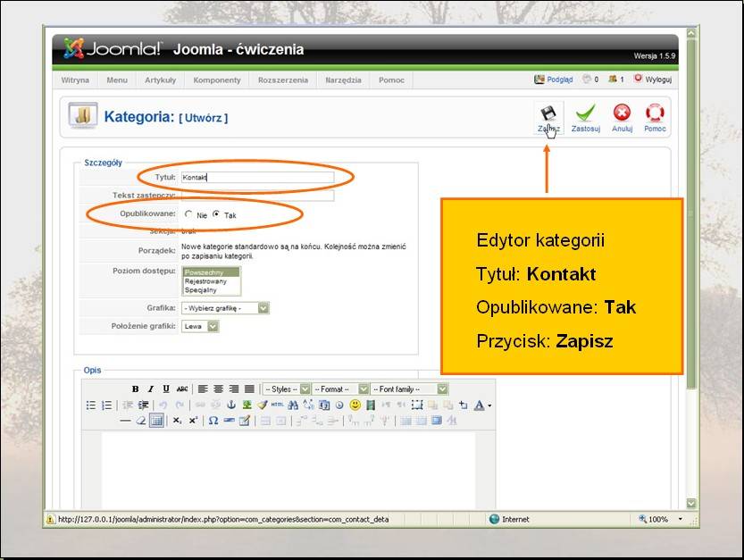Open the Styles dropdown in editor

(286, 389)
